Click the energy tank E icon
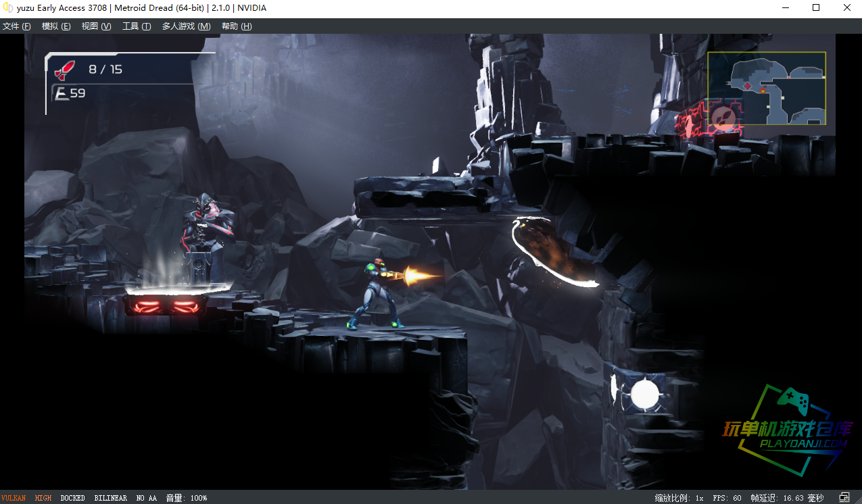This screenshot has width=862, height=504. [x=62, y=94]
